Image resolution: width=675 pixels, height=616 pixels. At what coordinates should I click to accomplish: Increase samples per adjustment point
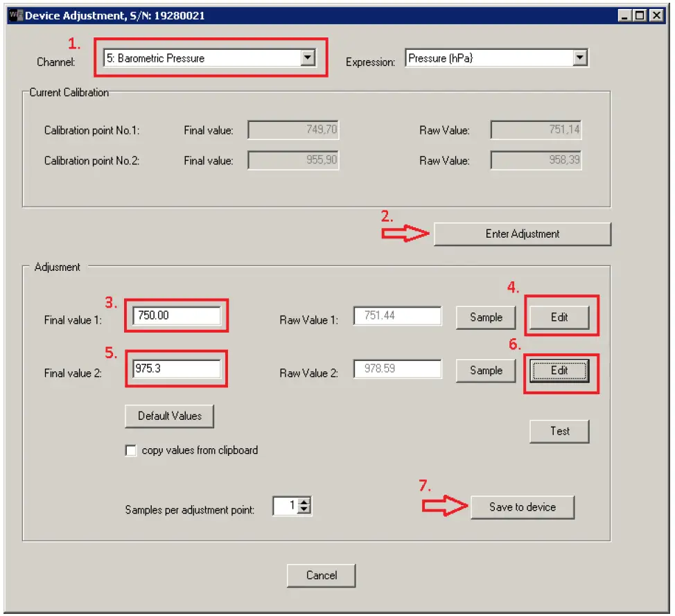[x=305, y=502]
